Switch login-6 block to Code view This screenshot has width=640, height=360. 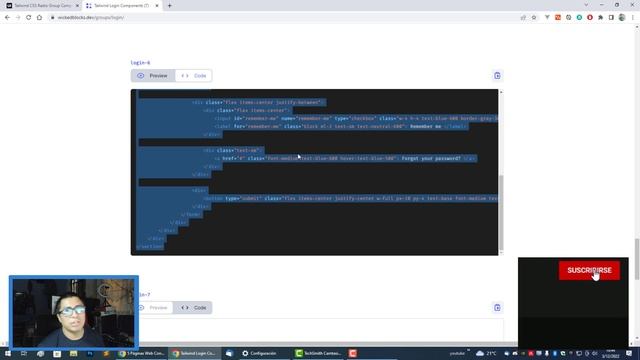194,76
